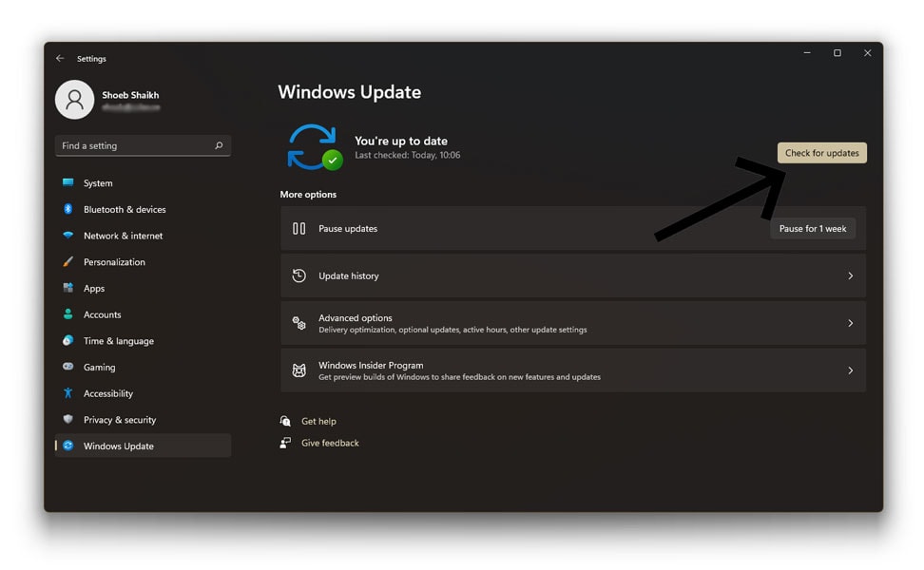Select Privacy & security
This screenshot has width=924, height=570.
click(143, 420)
